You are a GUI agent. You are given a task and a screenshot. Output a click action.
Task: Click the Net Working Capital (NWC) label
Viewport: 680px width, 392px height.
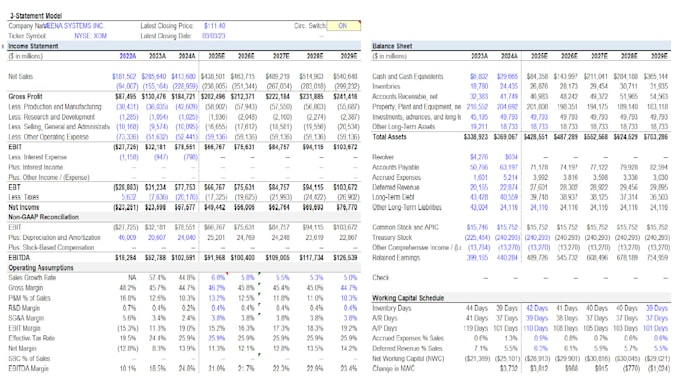coord(406,359)
